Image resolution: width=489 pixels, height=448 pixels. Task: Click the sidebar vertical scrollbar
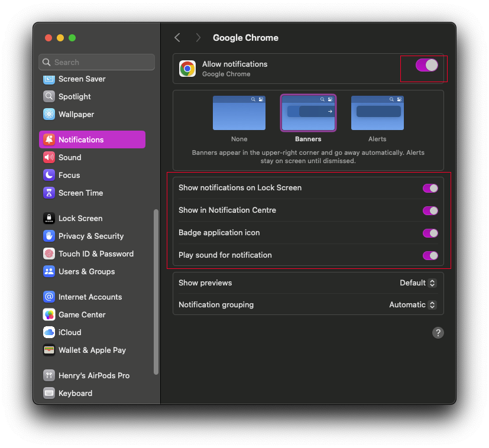156,292
